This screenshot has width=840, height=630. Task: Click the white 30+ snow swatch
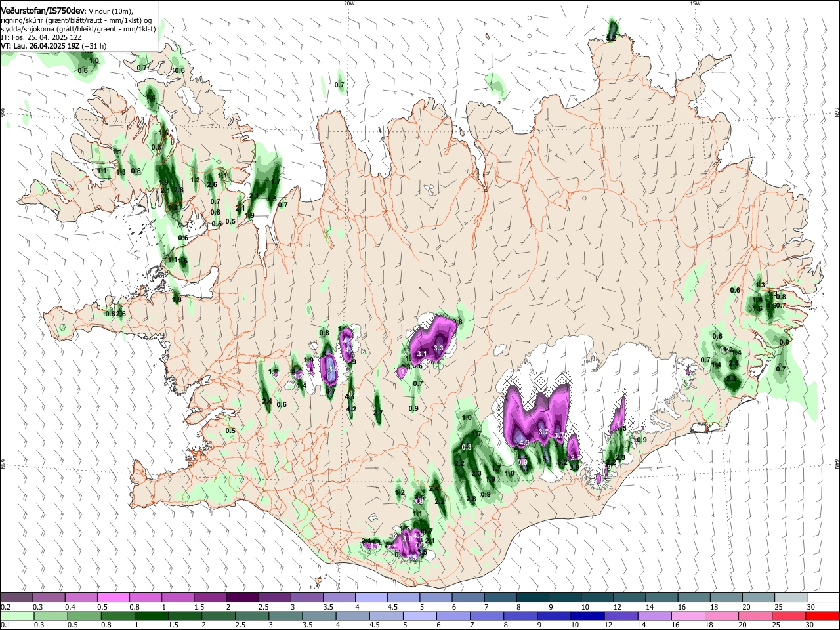pyautogui.click(x=824, y=597)
